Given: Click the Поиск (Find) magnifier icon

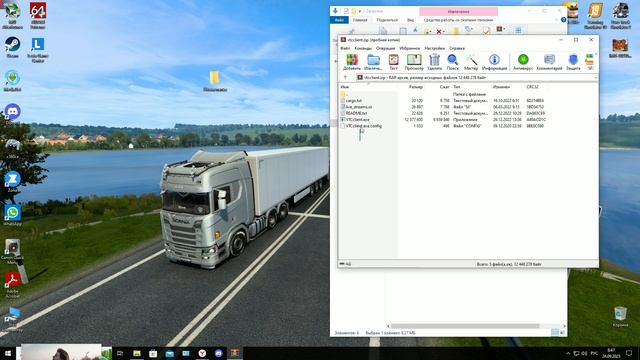Looking at the screenshot, I should 453,62.
